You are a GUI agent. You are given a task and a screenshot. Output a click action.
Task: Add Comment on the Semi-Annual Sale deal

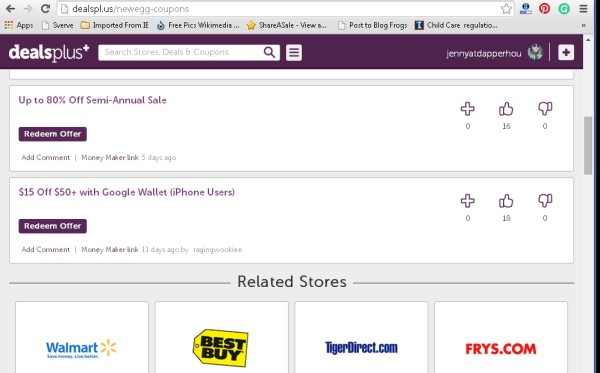(x=46, y=157)
